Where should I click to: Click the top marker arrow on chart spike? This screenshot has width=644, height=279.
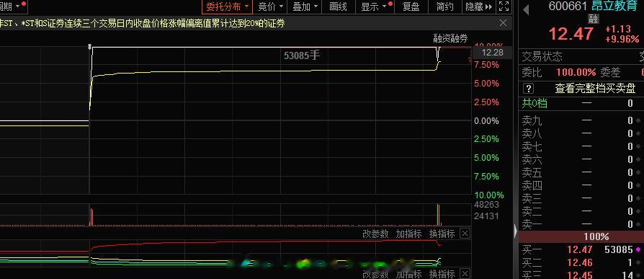click(90, 46)
